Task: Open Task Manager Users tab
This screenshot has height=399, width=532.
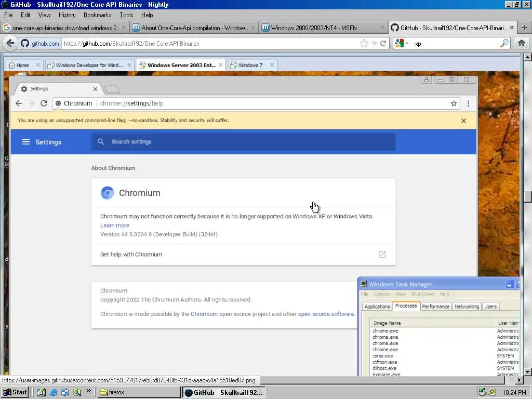Action: [x=490, y=307]
